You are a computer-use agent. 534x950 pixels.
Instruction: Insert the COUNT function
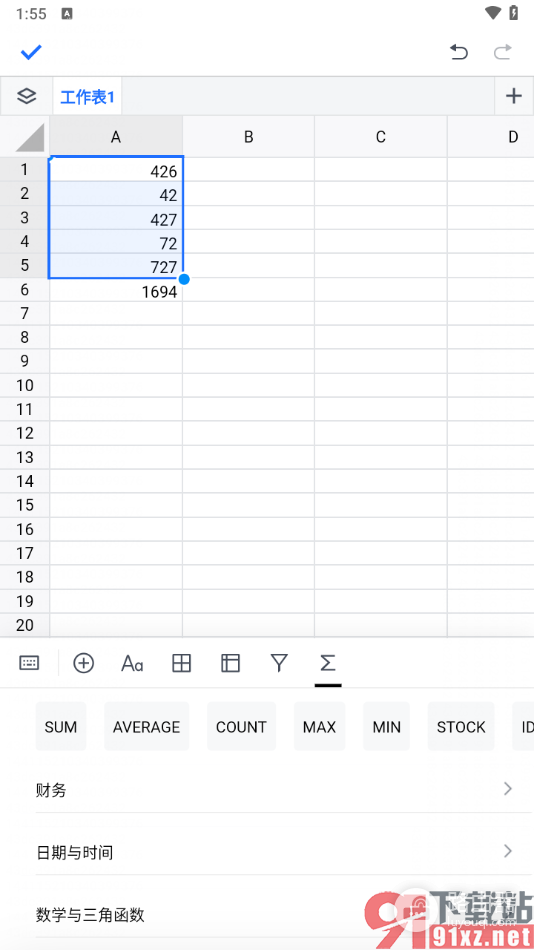(241, 726)
